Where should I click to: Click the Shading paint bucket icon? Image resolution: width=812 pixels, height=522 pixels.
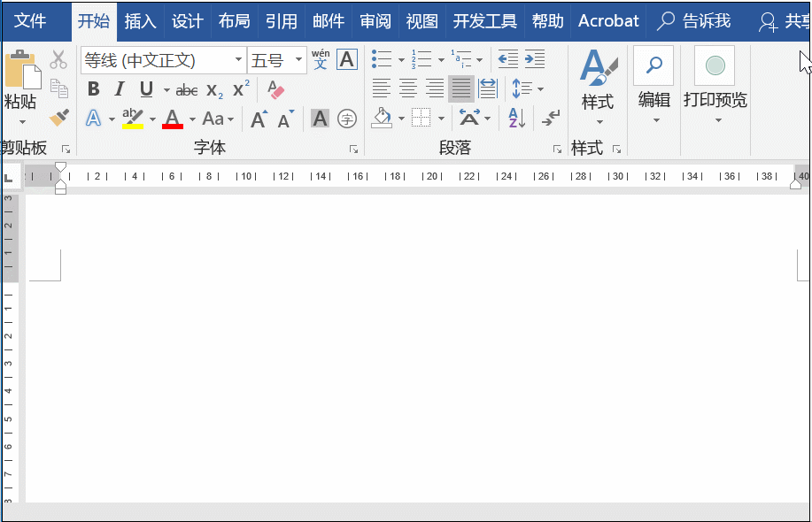(382, 119)
